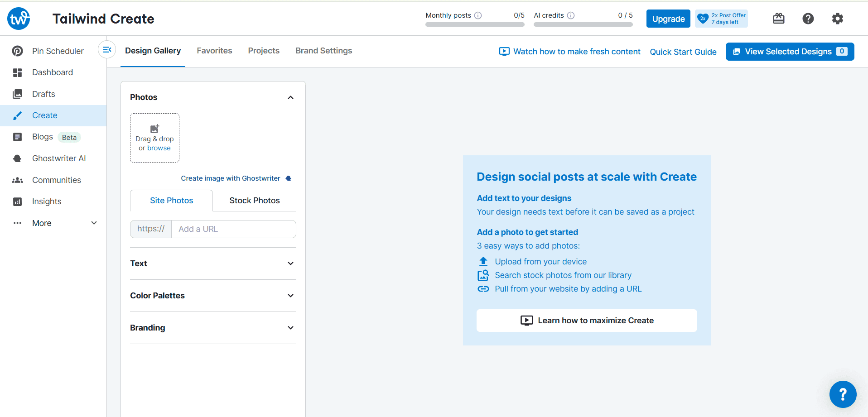Expand the Branding section

coord(213,328)
